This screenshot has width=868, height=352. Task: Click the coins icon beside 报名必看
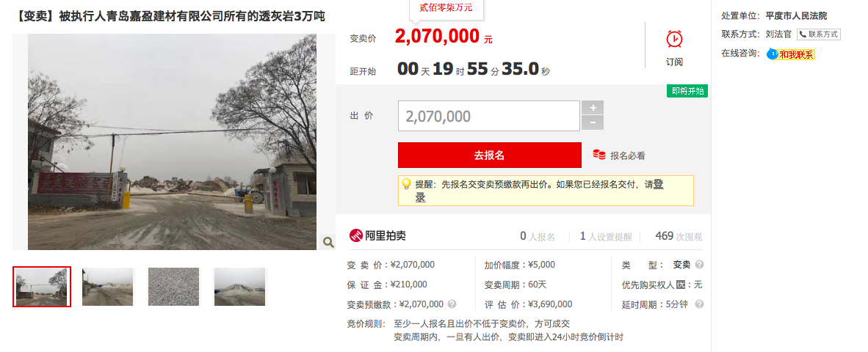pyautogui.click(x=599, y=155)
